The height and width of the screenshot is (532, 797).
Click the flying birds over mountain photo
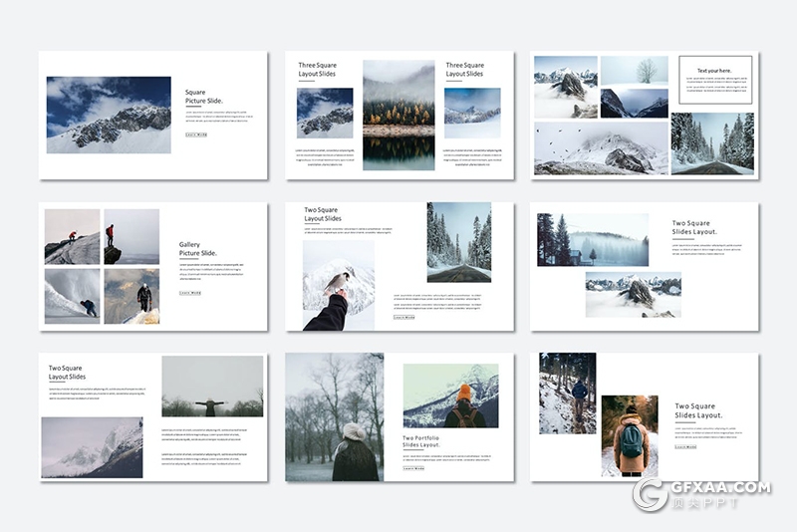(x=601, y=148)
